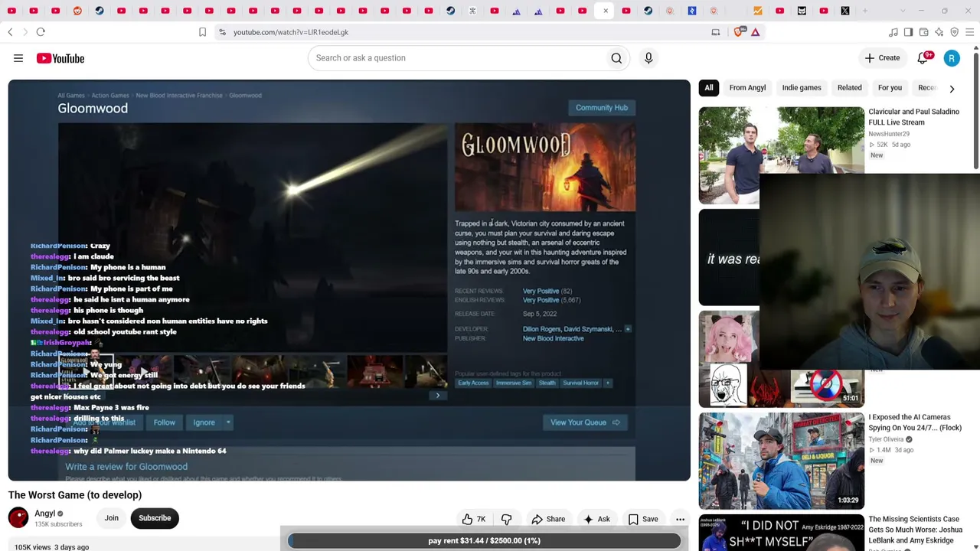Like the video with thumbs up
Screen dimensions: 980x551
[474, 519]
